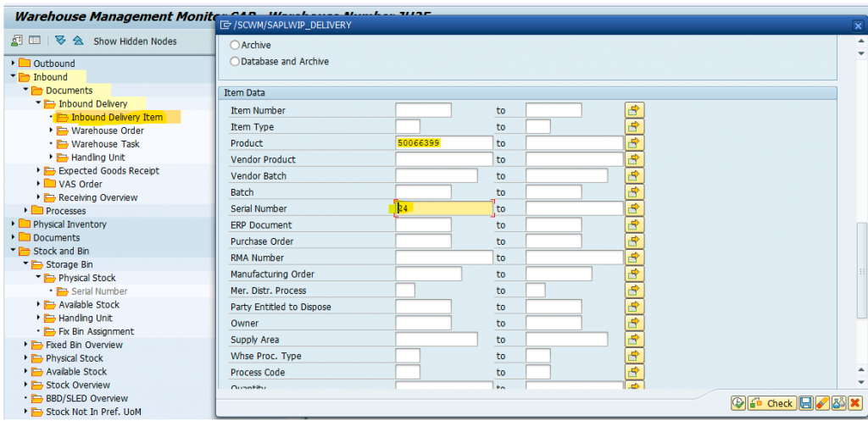Click the Product from-value input field
Viewport: 868px width, 421px height.
tap(444, 142)
